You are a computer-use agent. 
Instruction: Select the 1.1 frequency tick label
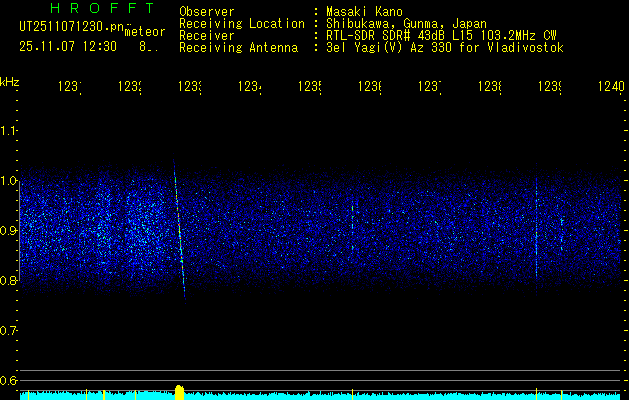[9, 130]
